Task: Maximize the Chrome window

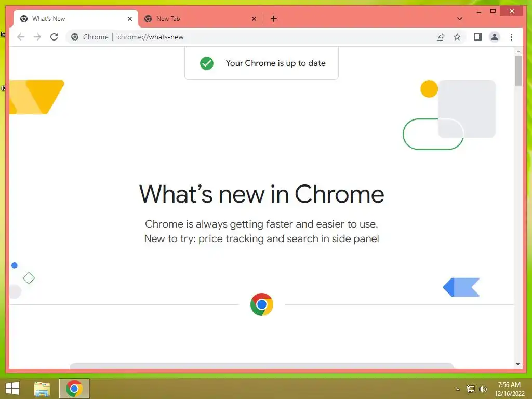Action: coord(493,11)
